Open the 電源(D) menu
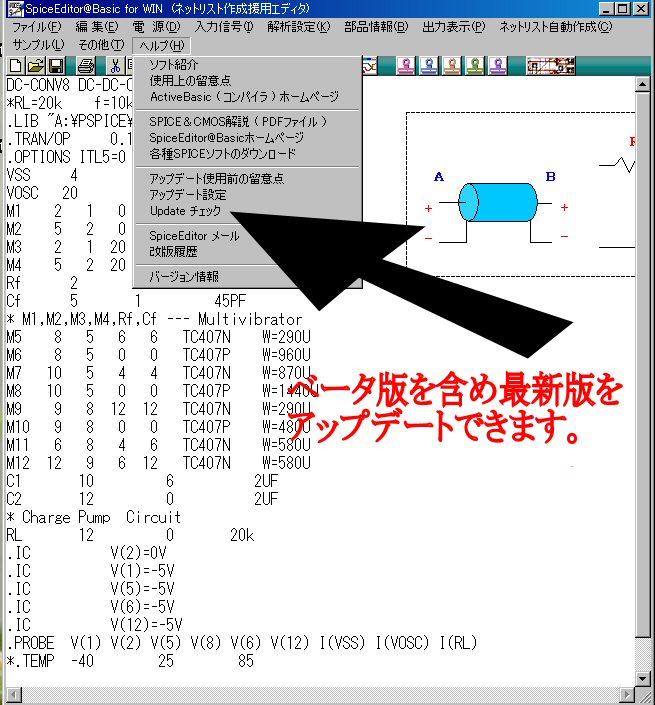Screen dimensions: 655x705 156,27
